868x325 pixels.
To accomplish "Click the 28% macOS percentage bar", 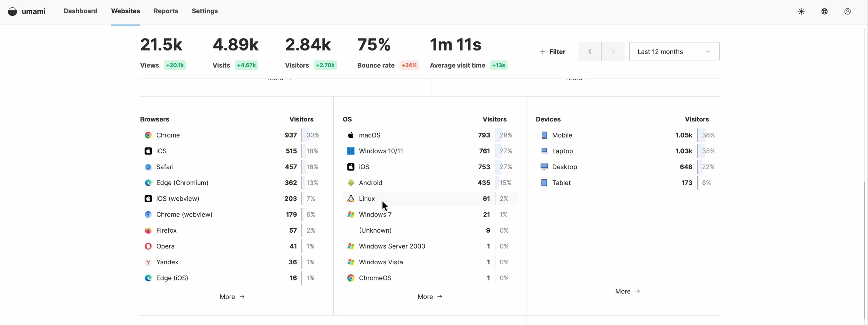I will coord(504,135).
